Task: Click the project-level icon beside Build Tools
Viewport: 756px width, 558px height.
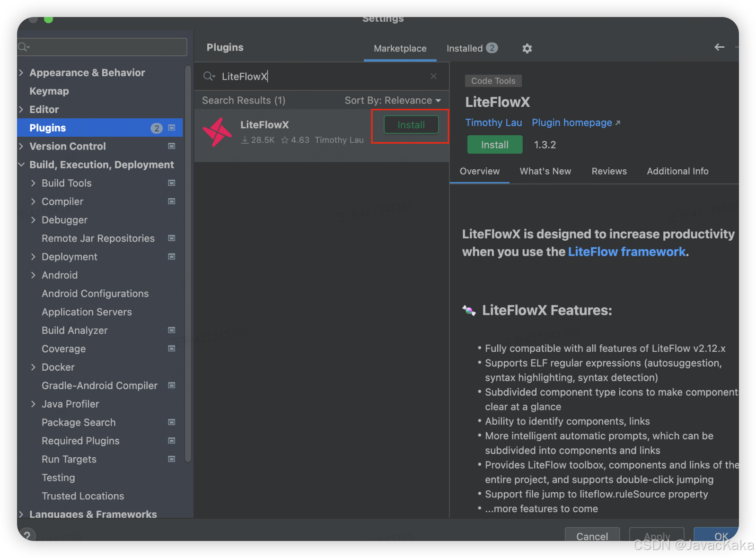Action: click(172, 183)
